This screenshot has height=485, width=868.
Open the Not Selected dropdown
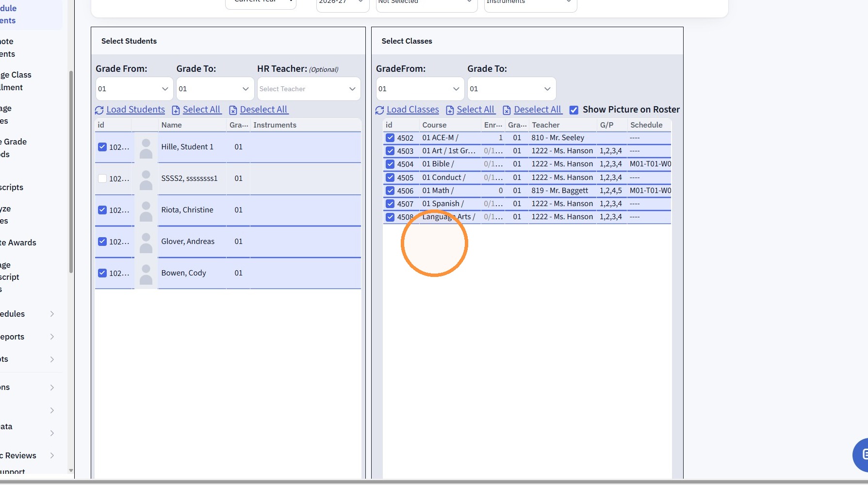[x=426, y=3]
